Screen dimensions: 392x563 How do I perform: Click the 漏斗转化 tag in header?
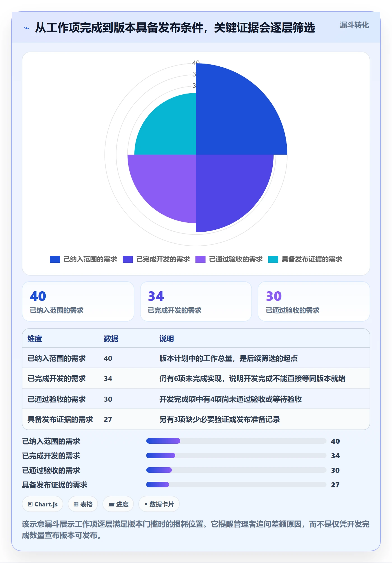coord(354,25)
